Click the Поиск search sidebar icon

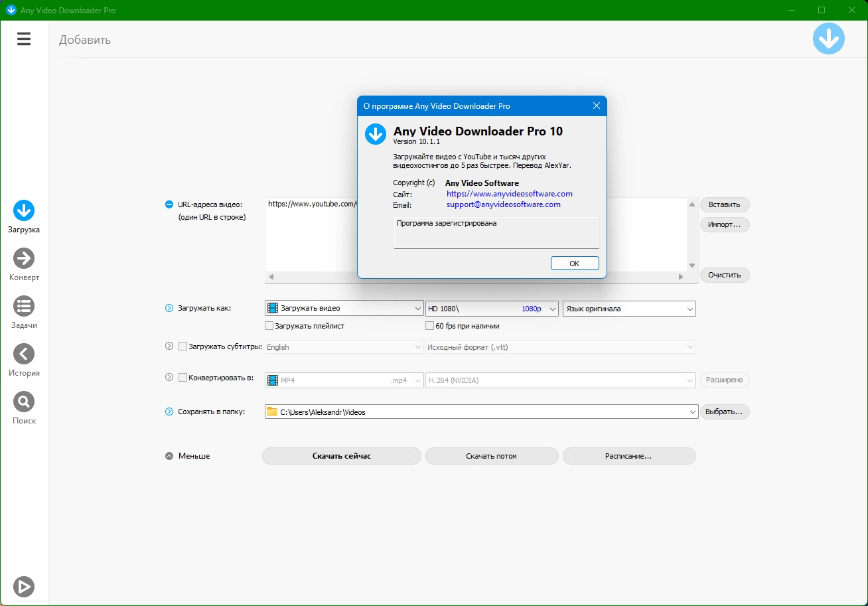point(24,402)
